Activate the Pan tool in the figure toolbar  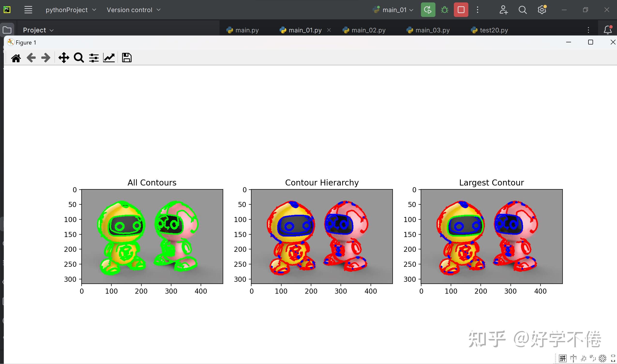(64, 57)
